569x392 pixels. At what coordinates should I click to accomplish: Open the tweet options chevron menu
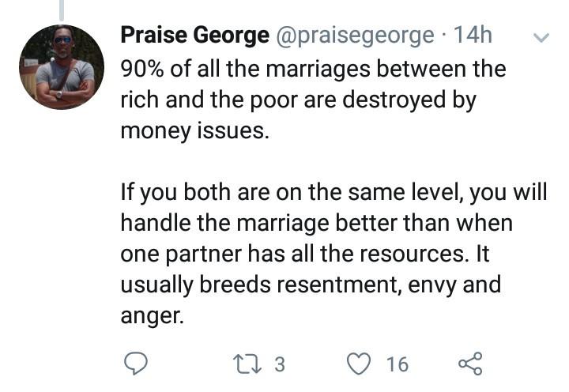[x=542, y=37]
